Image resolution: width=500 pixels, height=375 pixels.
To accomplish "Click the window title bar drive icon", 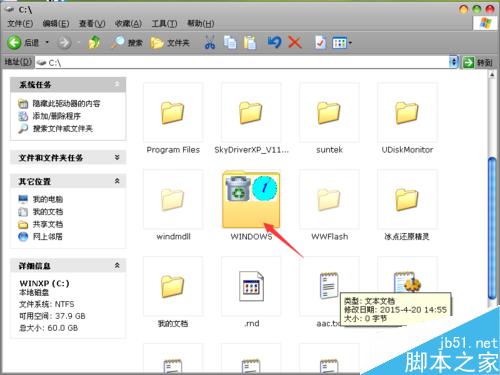I will (x=10, y=9).
